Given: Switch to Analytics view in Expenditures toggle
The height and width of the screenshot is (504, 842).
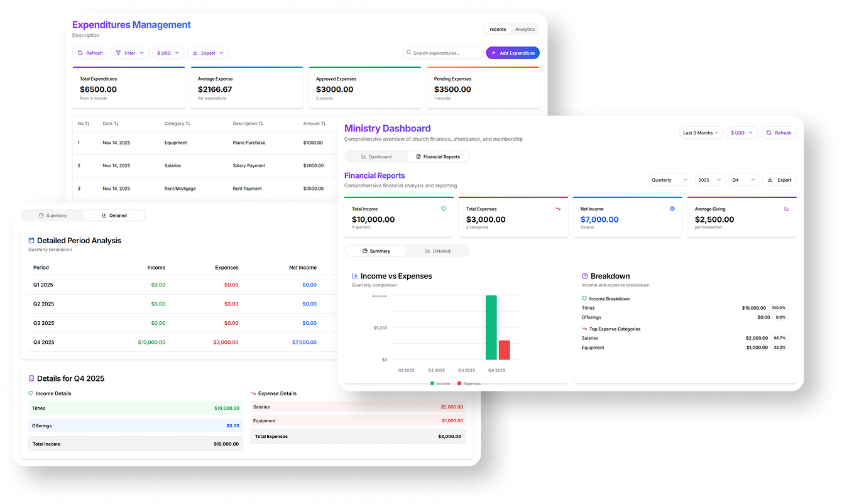Looking at the screenshot, I should (525, 30).
